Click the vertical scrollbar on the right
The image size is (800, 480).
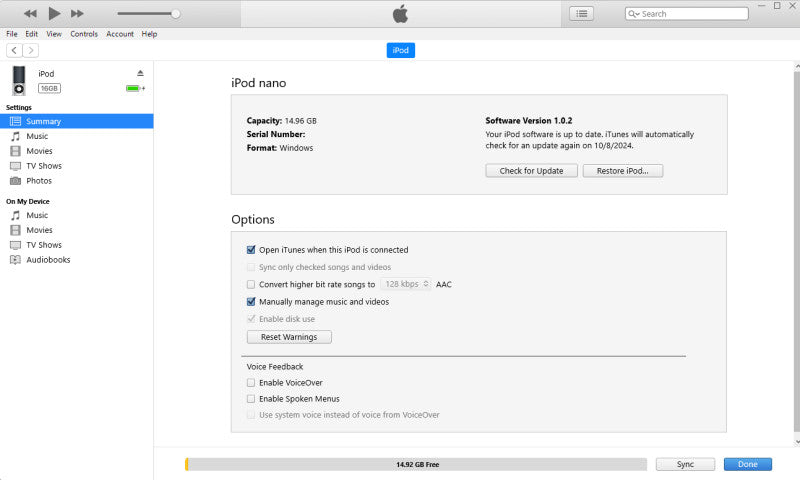tap(796, 250)
